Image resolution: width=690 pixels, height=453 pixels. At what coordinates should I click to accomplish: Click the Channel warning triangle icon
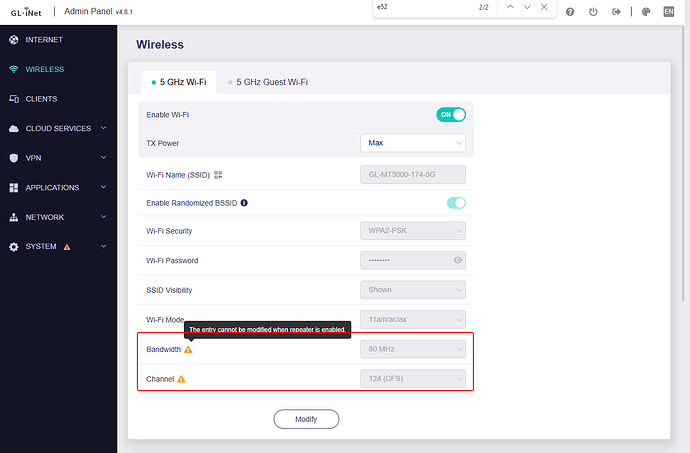coord(181,379)
